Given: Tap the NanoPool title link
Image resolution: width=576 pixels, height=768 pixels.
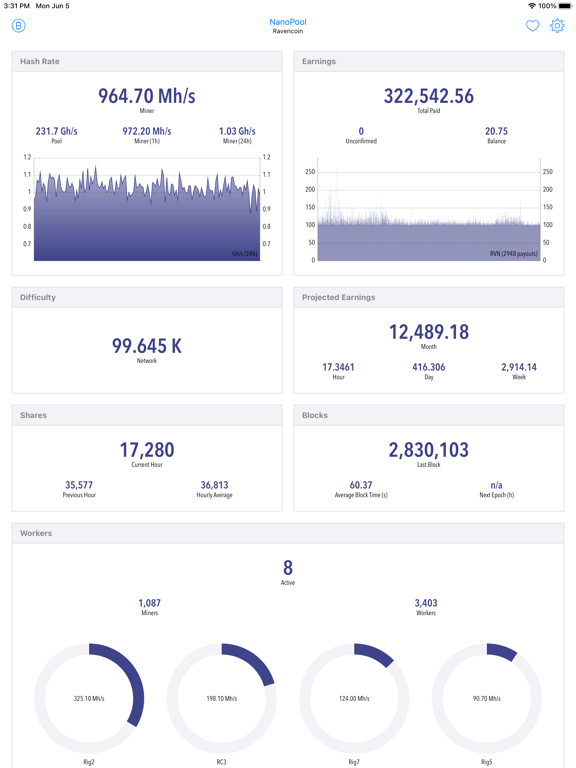Looking at the screenshot, I should click(x=288, y=22).
